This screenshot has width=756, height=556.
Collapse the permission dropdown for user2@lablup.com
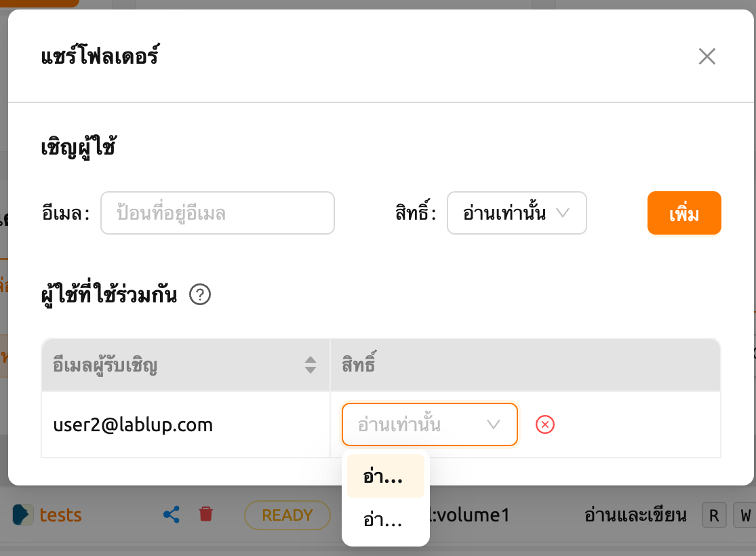coord(430,424)
